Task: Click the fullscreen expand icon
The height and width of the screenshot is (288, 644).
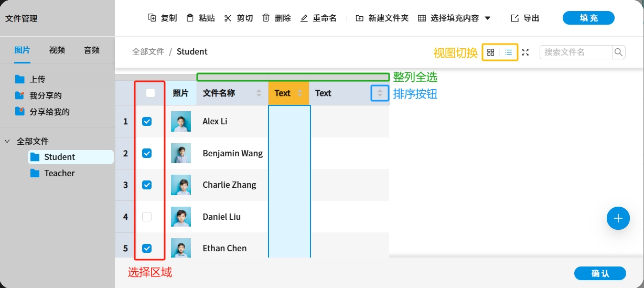Action: click(525, 52)
